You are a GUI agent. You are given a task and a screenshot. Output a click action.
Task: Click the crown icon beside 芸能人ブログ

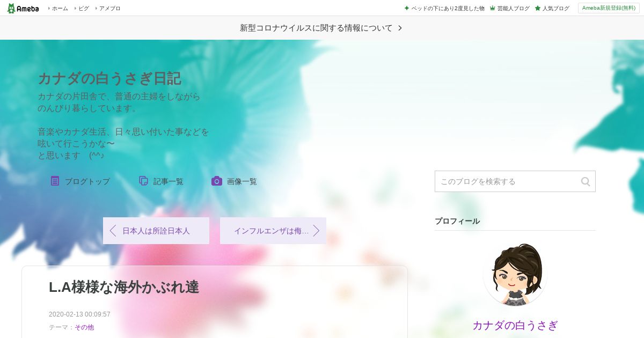point(493,8)
